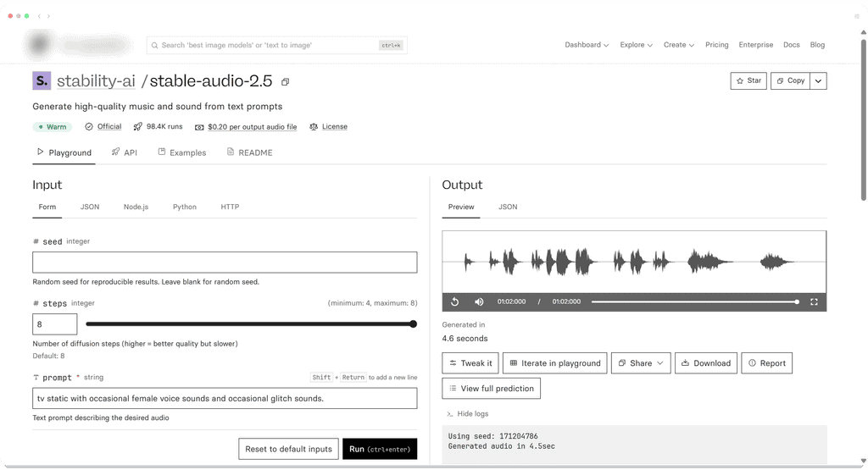Click Reset to default inputs

point(288,449)
